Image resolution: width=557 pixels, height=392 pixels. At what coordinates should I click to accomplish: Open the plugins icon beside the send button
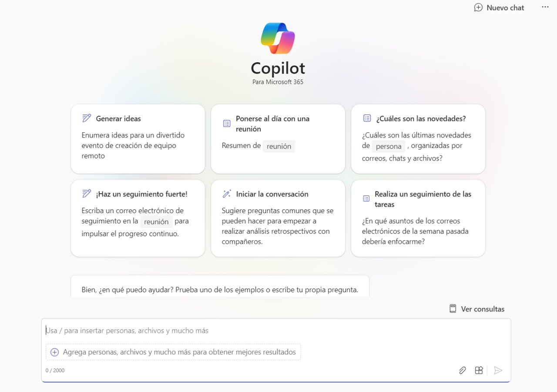(479, 370)
